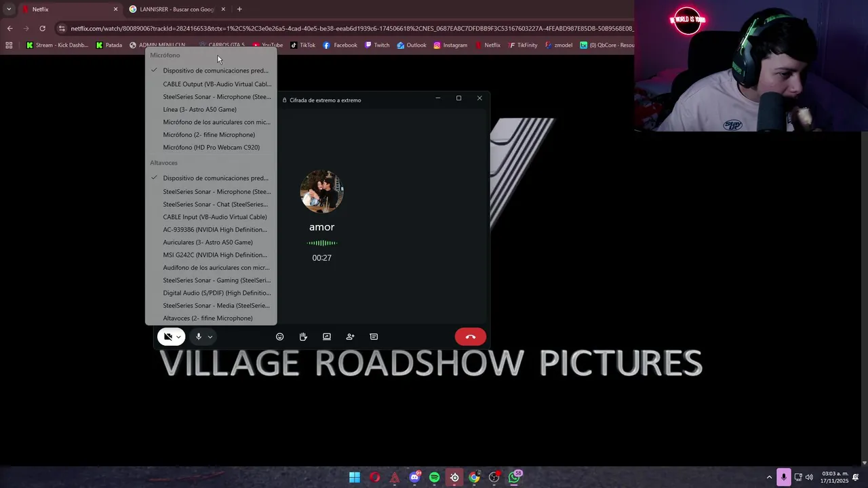Turn on the camera in the call

(x=167, y=337)
